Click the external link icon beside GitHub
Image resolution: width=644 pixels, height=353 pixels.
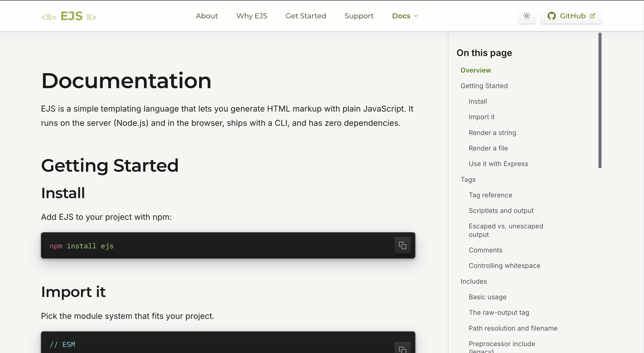(593, 16)
